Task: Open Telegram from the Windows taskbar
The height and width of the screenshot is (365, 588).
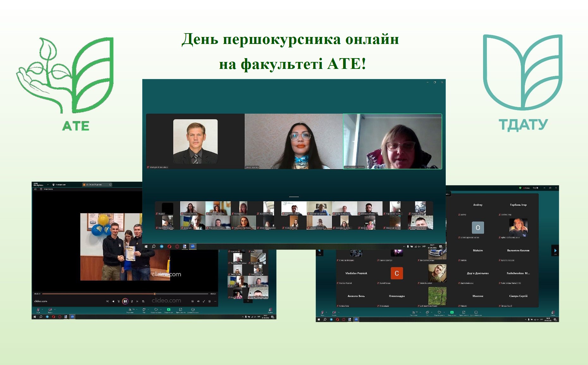Action: click(47, 317)
